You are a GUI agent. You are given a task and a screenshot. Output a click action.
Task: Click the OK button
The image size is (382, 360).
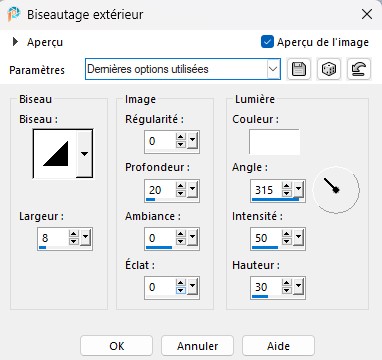tap(116, 346)
